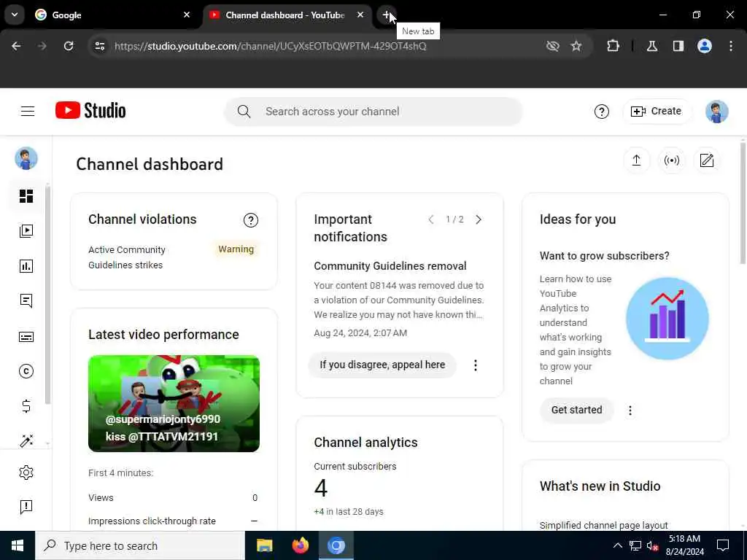Click the page vertical scrollbar

[x=743, y=203]
